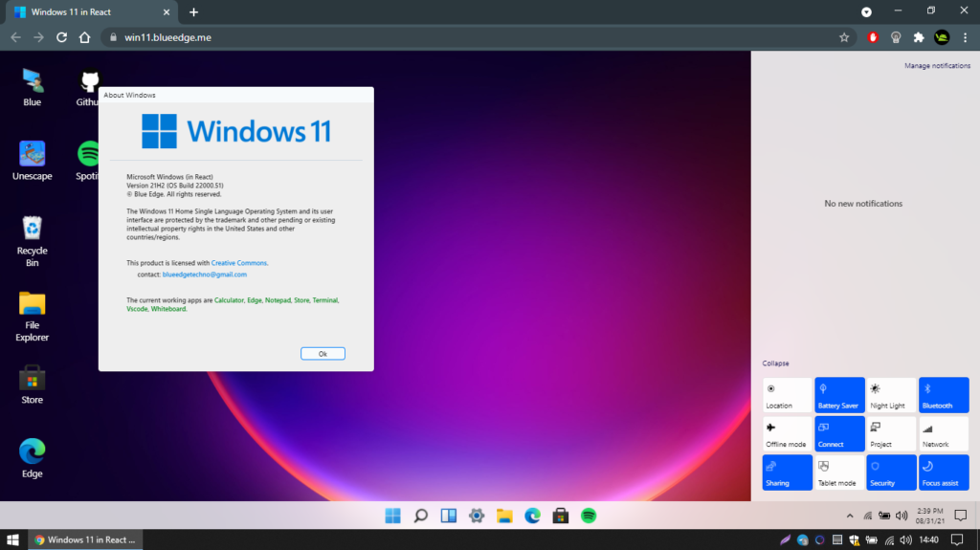Launch Edge from the Win11 taskbar
The image size is (980, 550).
click(532, 516)
